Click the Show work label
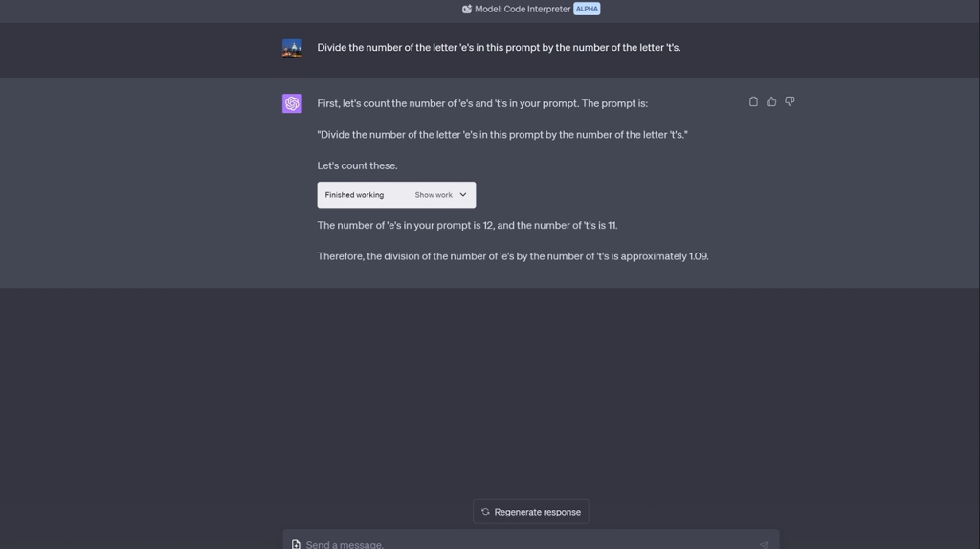Image resolution: width=980 pixels, height=549 pixels. pyautogui.click(x=434, y=195)
